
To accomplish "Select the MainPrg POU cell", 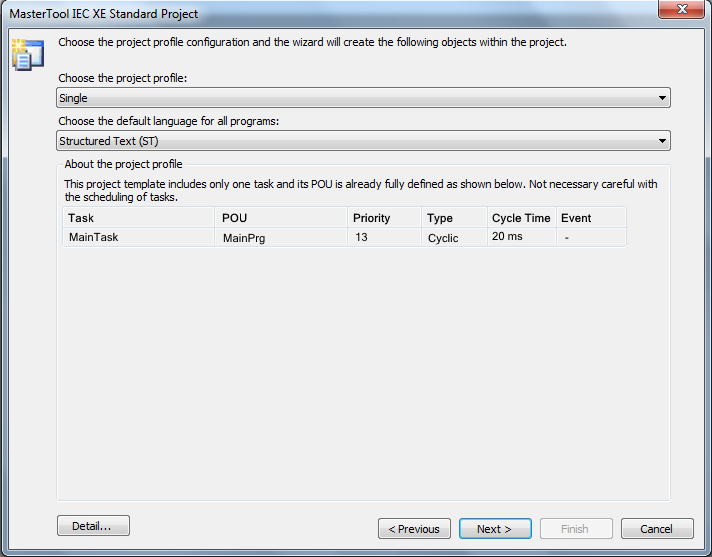I will (281, 237).
